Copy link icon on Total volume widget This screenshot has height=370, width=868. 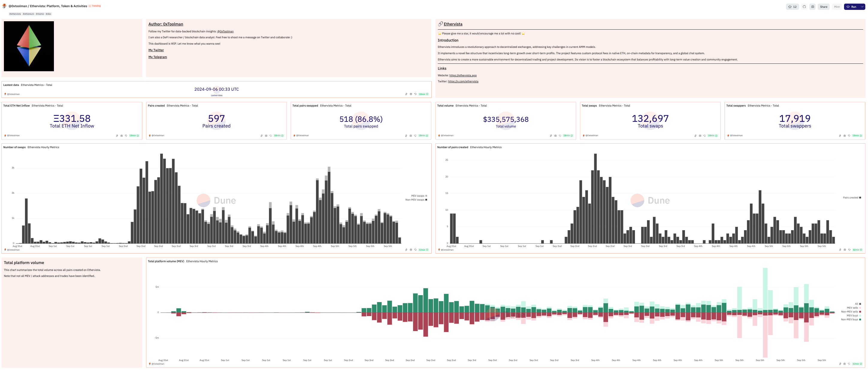pos(551,136)
